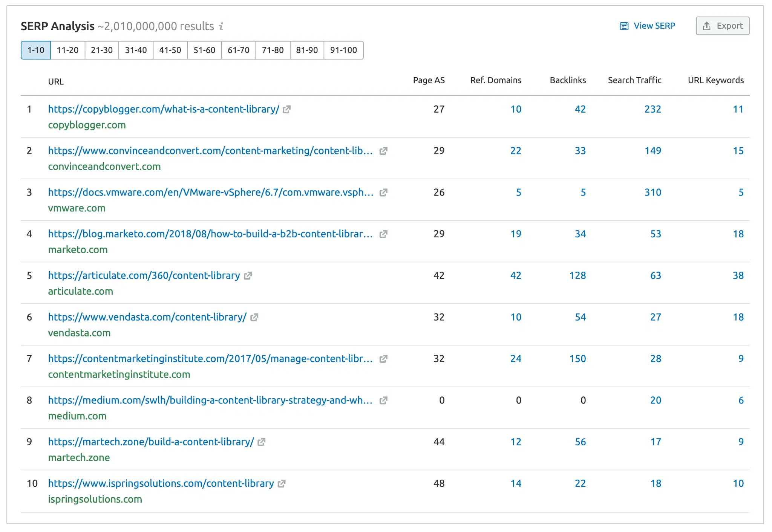Open URL keywords count 38 for articulate

point(738,275)
